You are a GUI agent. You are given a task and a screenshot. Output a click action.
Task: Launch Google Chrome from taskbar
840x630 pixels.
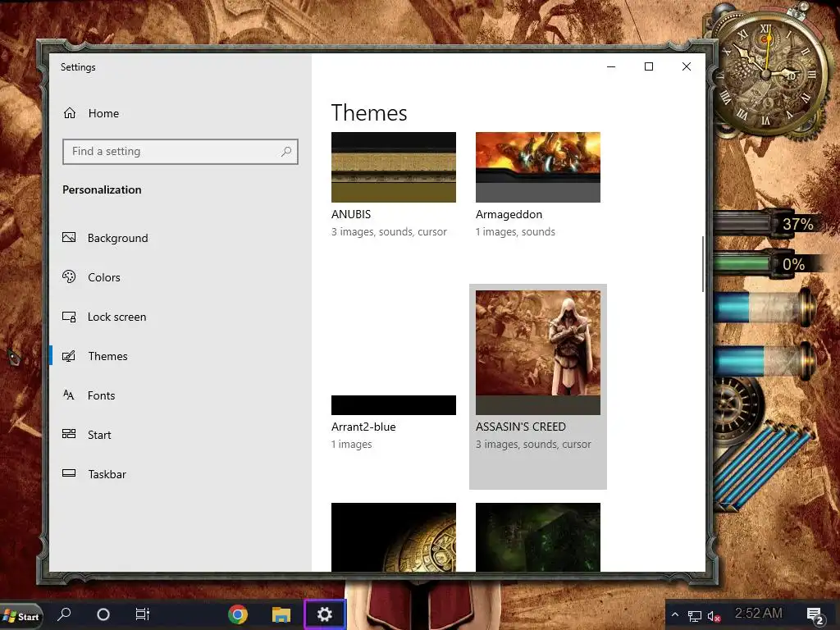pyautogui.click(x=238, y=614)
